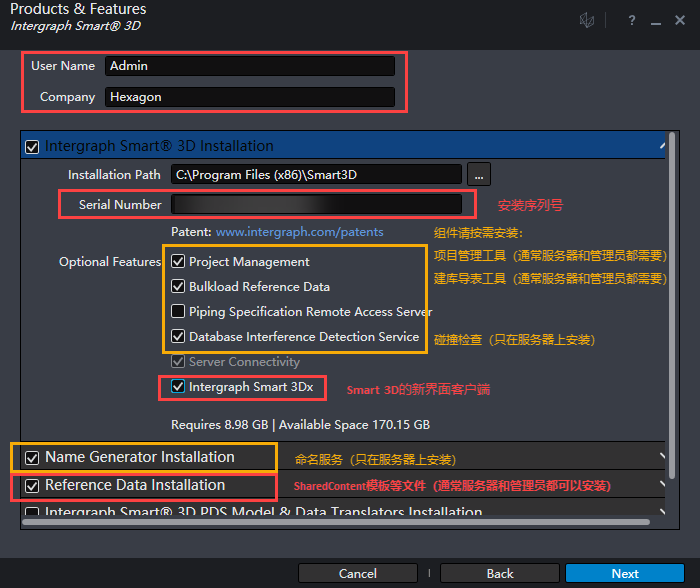Click the Hexagon logo icon in title bar

click(589, 20)
